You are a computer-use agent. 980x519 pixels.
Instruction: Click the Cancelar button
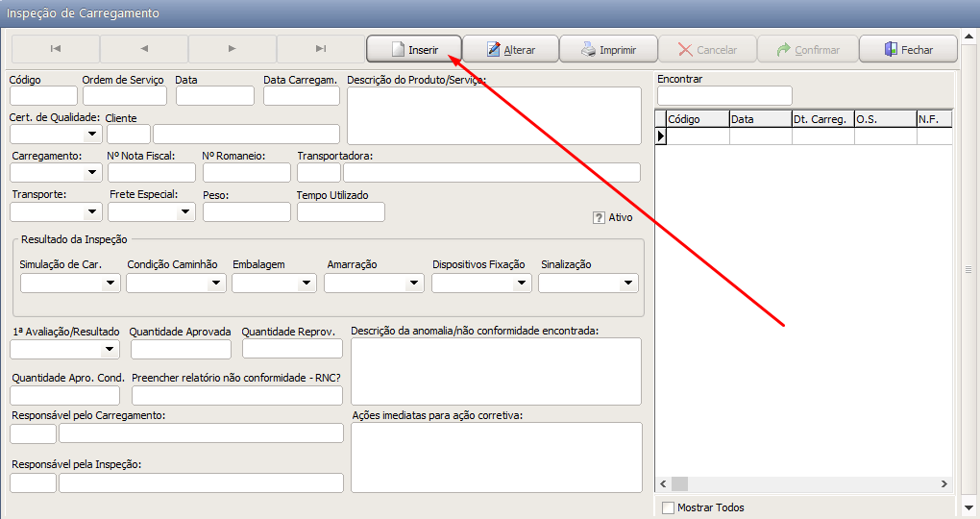pos(707,49)
